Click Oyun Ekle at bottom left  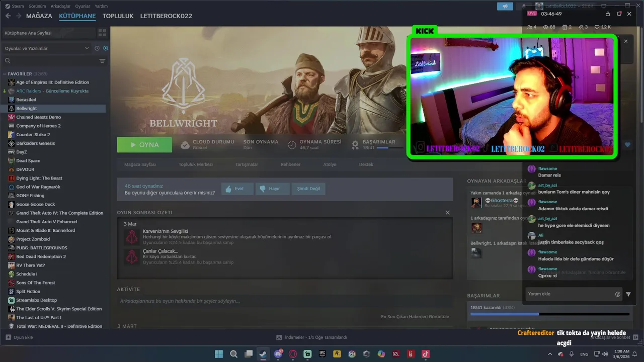click(19, 337)
